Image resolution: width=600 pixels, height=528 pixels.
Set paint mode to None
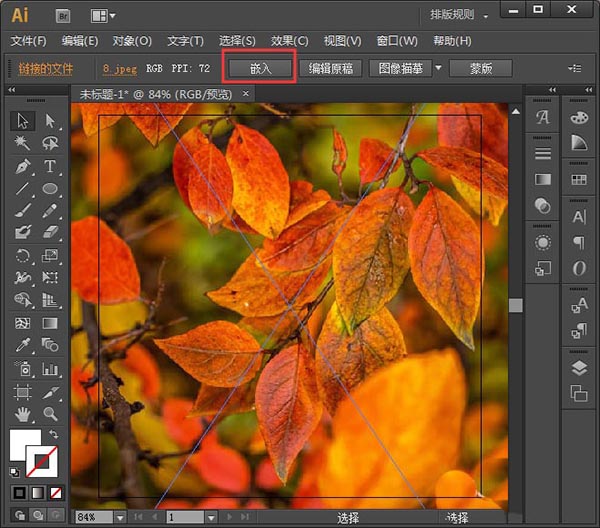(56, 493)
